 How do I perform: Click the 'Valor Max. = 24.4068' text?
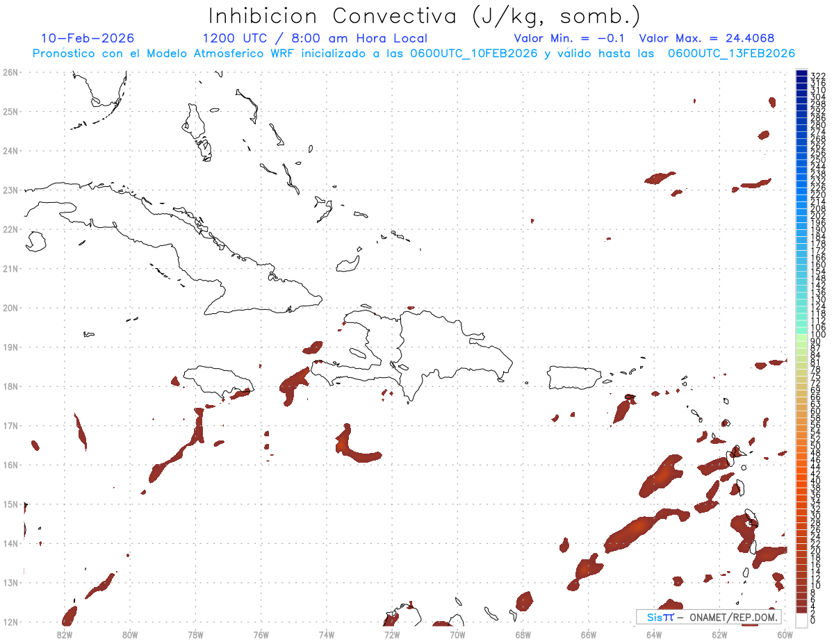click(707, 38)
